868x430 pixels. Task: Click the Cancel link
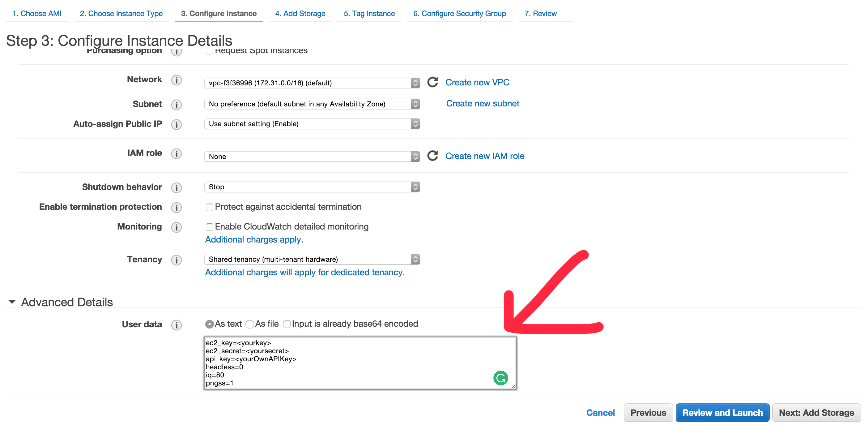(600, 413)
